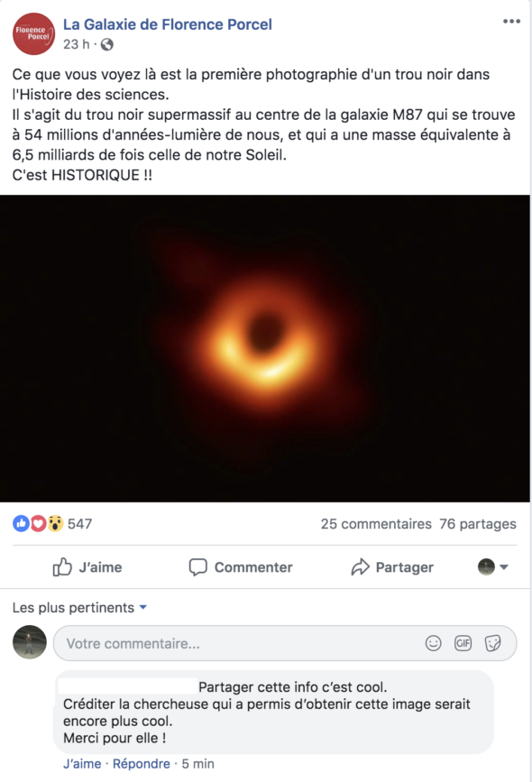Image resolution: width=532 pixels, height=782 pixels.
Task: Open the three-dot post options menu
Action: [511, 22]
